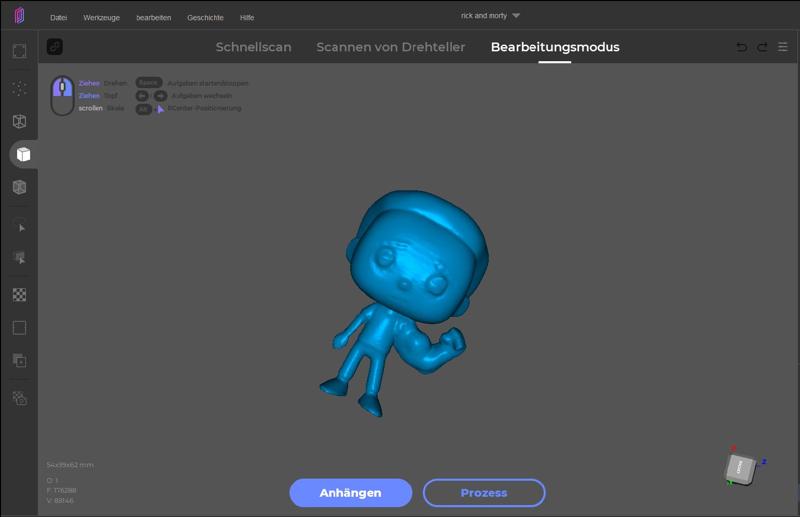Click the model dimensions text in mm
This screenshot has width=800, height=517.
tap(70, 465)
